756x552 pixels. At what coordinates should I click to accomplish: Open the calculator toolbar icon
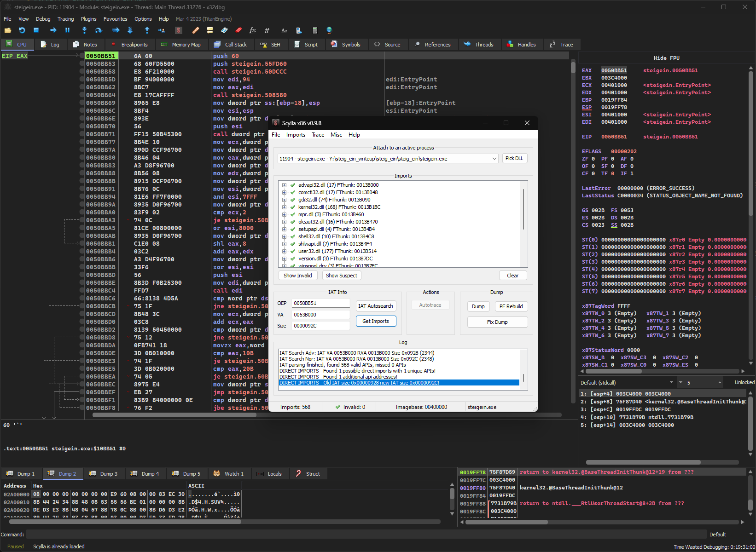(x=315, y=30)
